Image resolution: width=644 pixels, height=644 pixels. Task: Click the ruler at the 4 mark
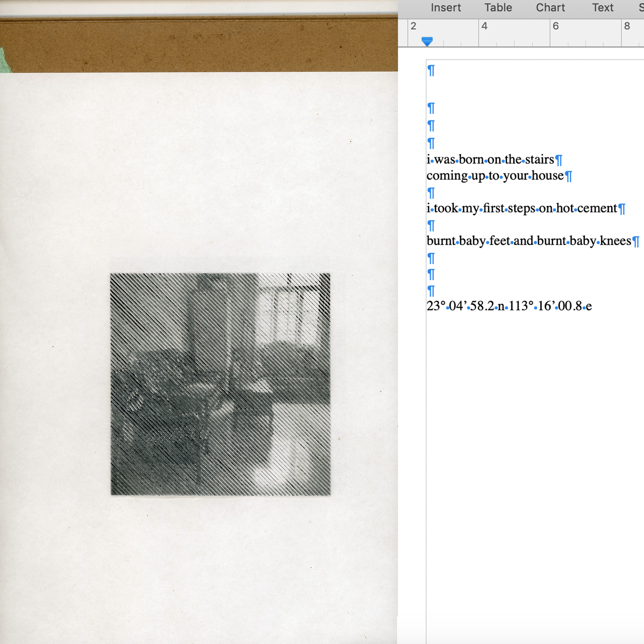484,26
